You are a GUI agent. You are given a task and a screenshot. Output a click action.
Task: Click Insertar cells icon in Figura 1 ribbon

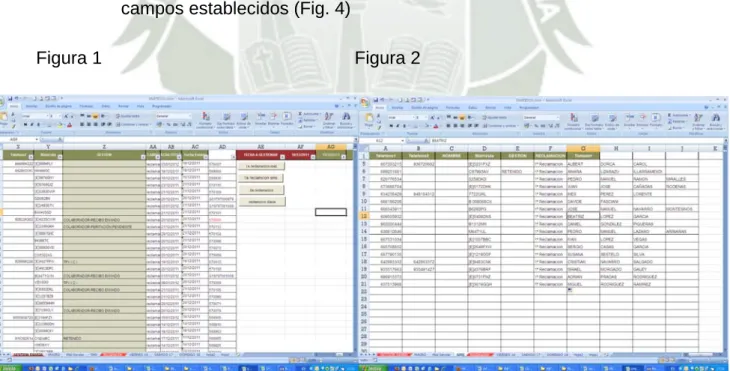coord(261,119)
